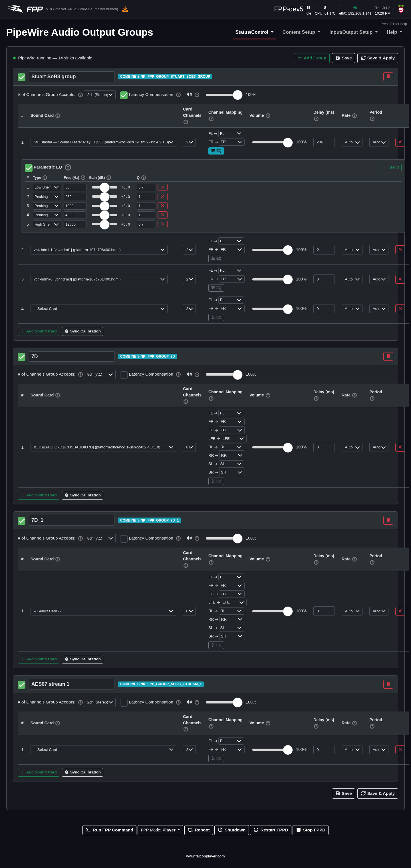Remove the Stu Blaster sound card row

[400, 142]
